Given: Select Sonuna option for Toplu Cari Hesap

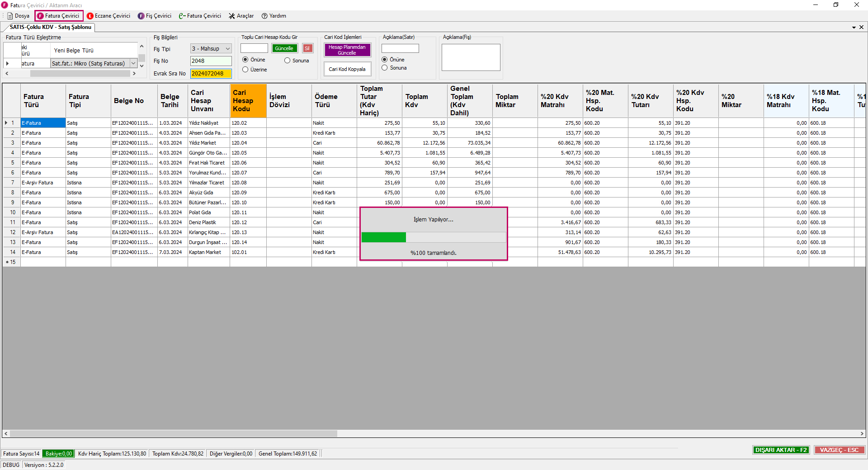Looking at the screenshot, I should click(287, 61).
